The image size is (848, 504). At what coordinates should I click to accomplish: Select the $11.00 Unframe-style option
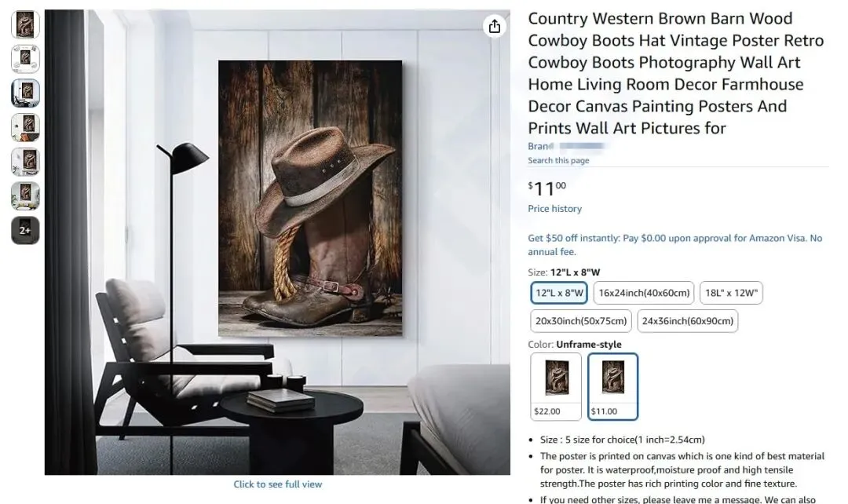pyautogui.click(x=612, y=387)
